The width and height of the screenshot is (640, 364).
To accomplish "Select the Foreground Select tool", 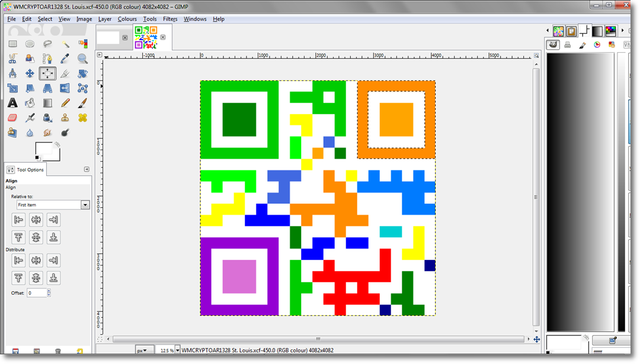I will click(x=30, y=59).
